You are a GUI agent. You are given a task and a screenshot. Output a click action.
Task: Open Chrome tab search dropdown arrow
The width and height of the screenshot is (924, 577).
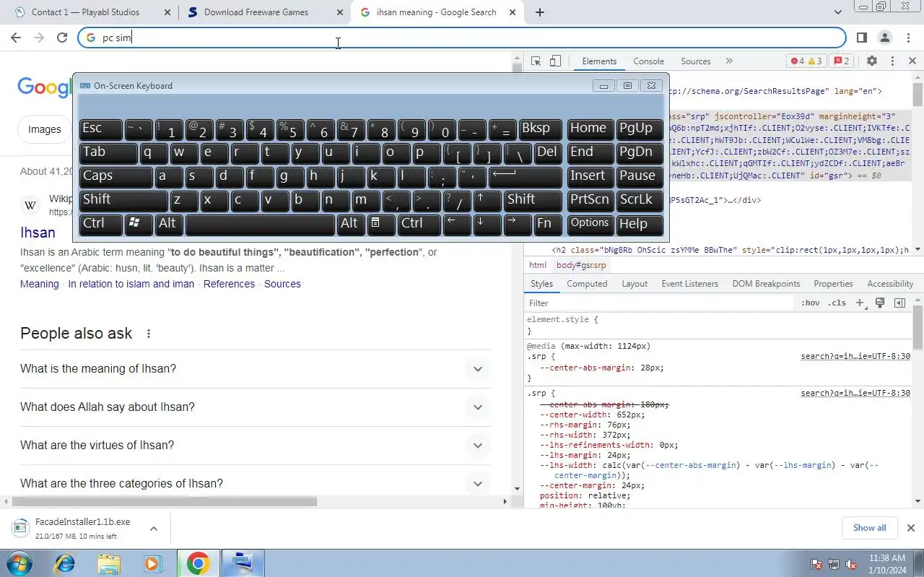click(x=838, y=12)
